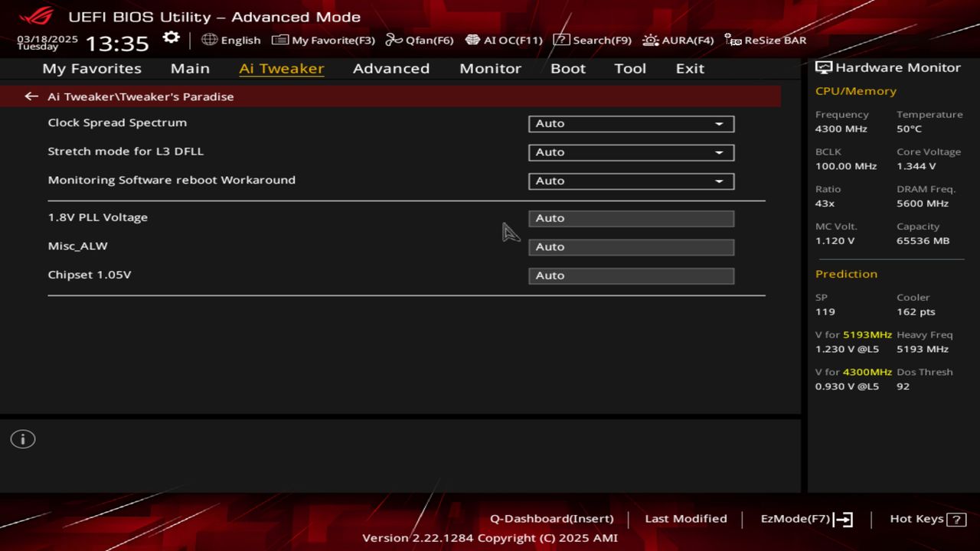Open the Exit tab
This screenshot has width=980, height=551.
coord(690,68)
